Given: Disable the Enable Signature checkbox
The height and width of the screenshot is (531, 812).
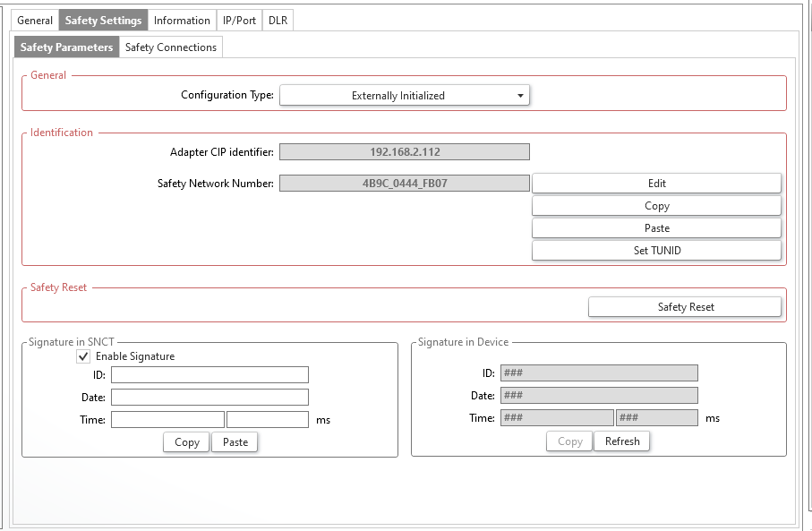Looking at the screenshot, I should [x=84, y=356].
